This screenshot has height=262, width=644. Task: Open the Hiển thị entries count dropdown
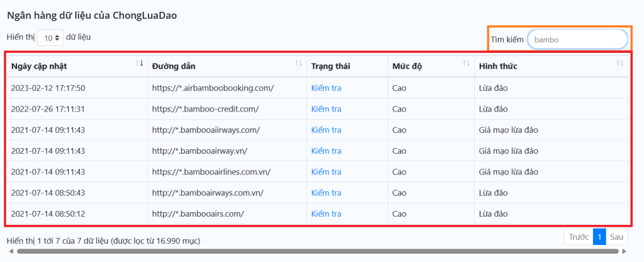click(50, 37)
